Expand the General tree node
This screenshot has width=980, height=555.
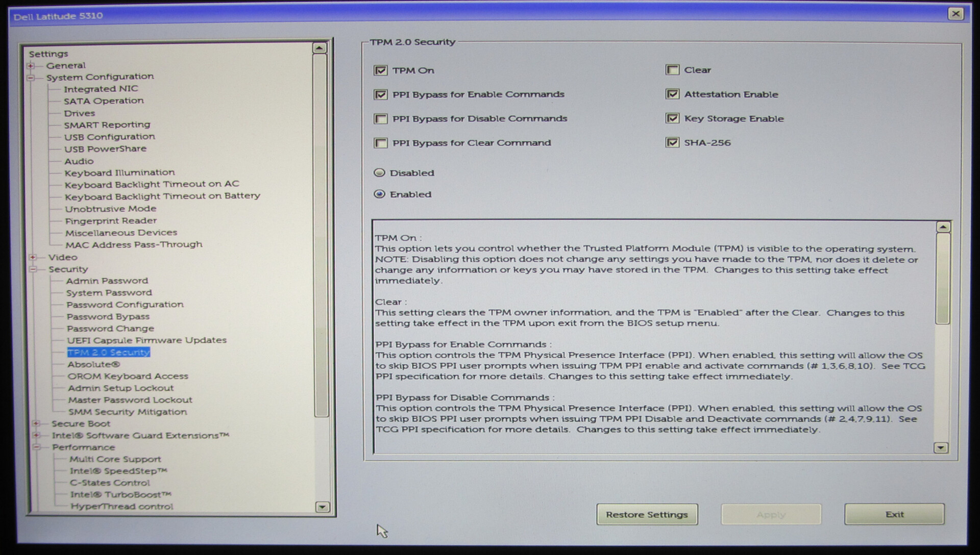tap(31, 66)
